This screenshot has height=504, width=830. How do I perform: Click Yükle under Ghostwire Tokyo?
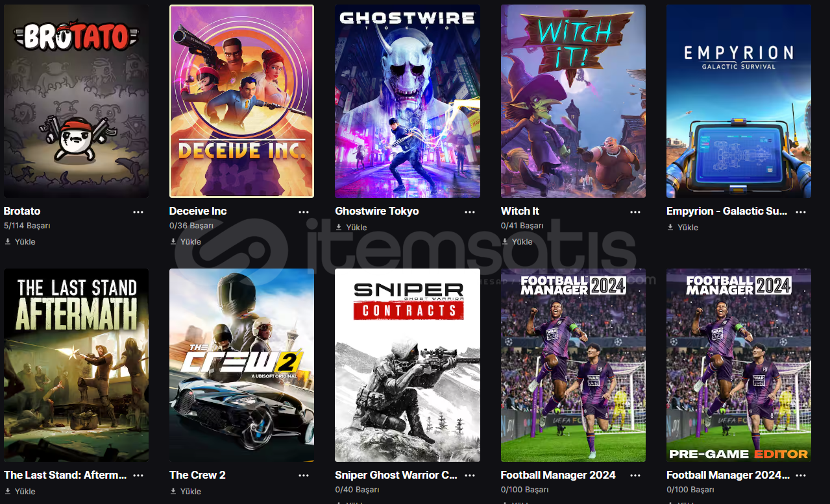tap(351, 227)
